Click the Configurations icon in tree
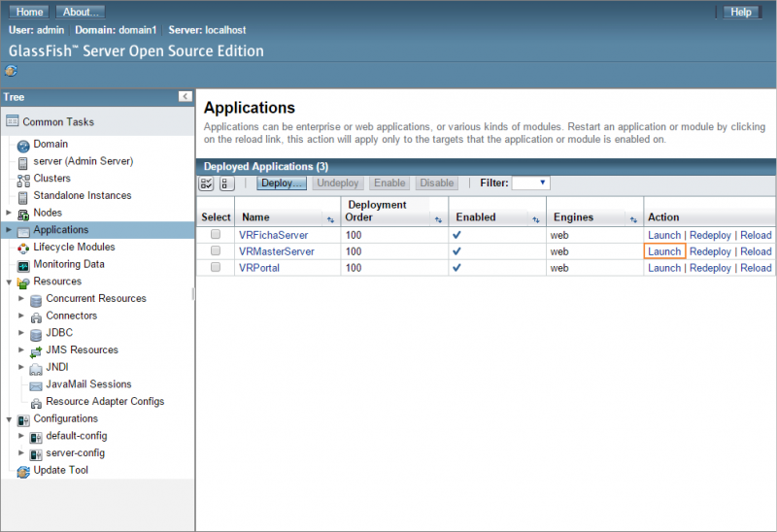The width and height of the screenshot is (777, 532). click(x=23, y=420)
